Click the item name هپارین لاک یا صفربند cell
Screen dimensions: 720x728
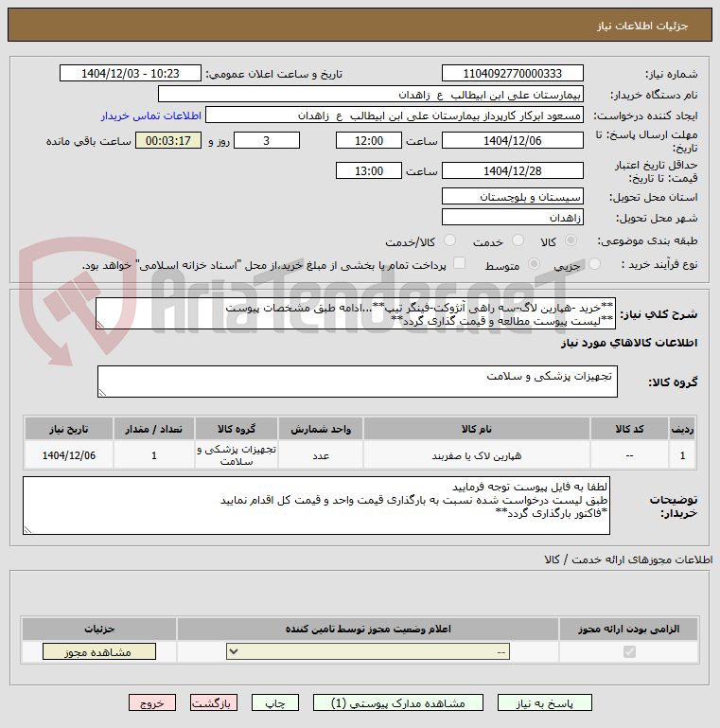click(x=477, y=455)
